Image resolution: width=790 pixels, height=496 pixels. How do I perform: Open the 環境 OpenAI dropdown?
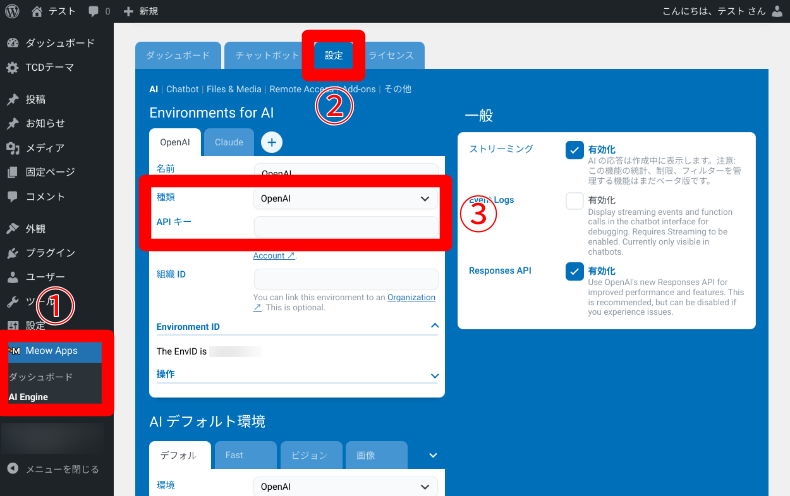(346, 486)
